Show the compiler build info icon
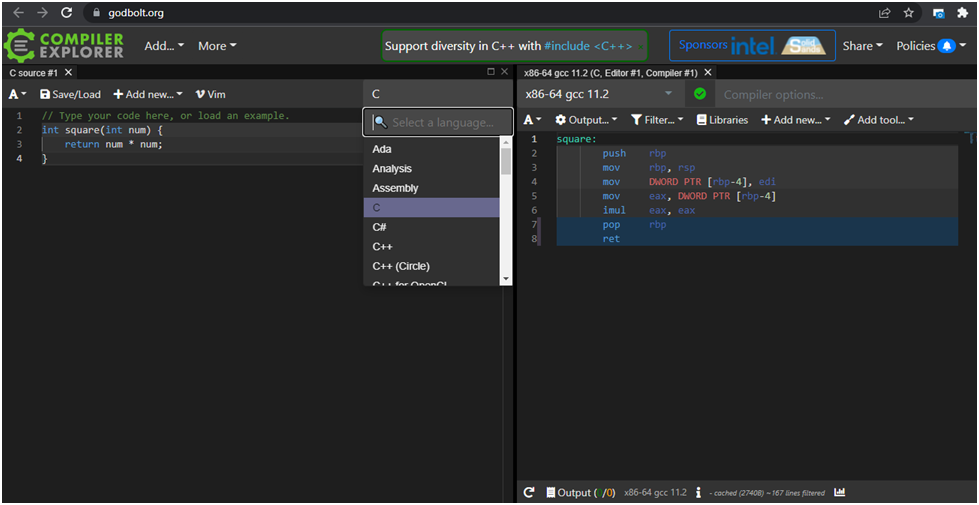 [698, 492]
